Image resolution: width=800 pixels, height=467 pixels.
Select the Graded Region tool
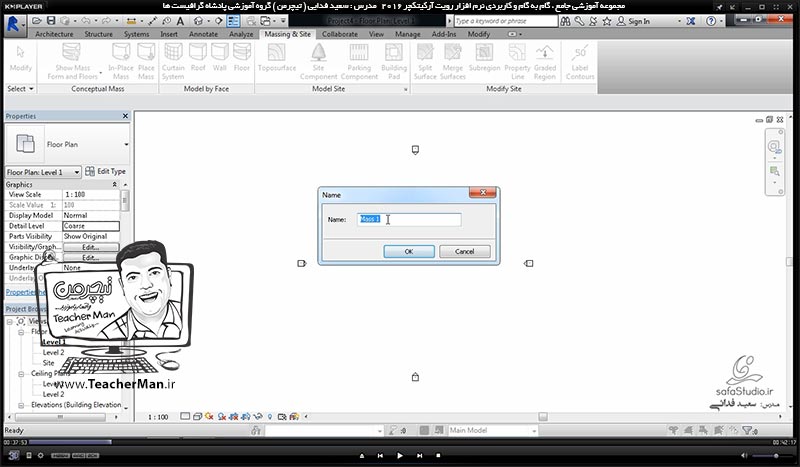click(545, 61)
